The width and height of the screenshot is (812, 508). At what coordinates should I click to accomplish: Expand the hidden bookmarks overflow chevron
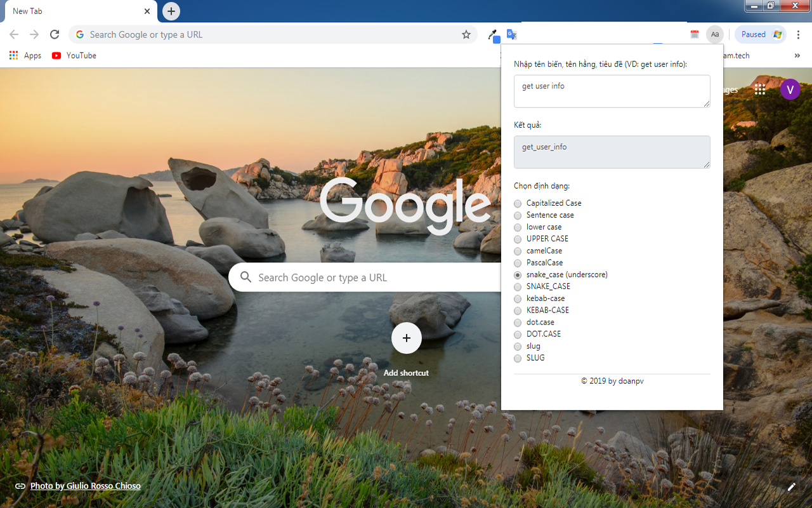coord(797,56)
